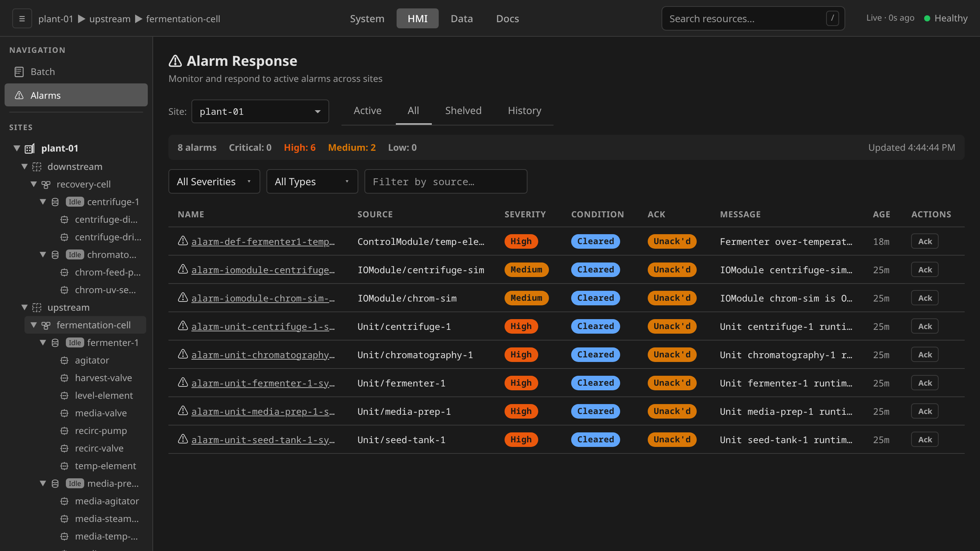Open alarm-unit-media-prep-1 alarm link
The height and width of the screenshot is (551, 980).
pyautogui.click(x=263, y=411)
